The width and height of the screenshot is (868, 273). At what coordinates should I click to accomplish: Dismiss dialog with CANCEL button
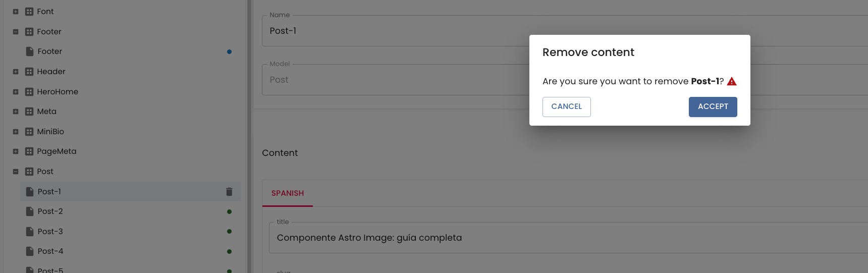click(x=566, y=107)
